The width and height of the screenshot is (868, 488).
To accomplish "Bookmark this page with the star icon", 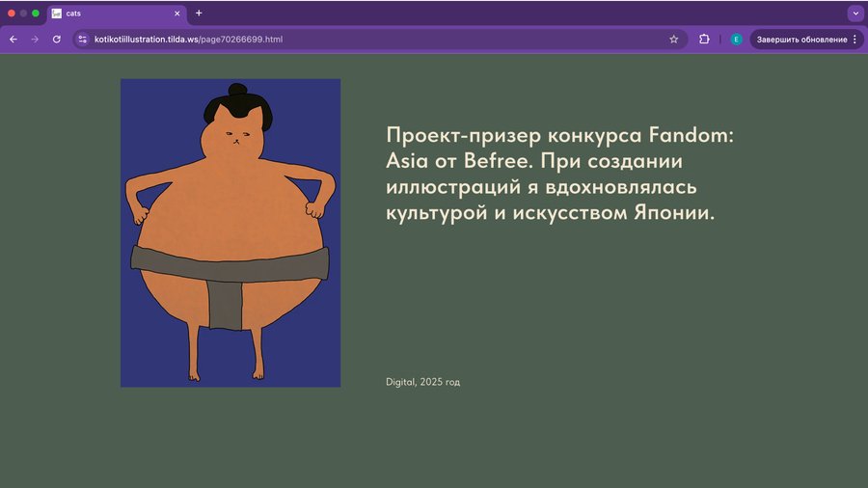I will [674, 40].
